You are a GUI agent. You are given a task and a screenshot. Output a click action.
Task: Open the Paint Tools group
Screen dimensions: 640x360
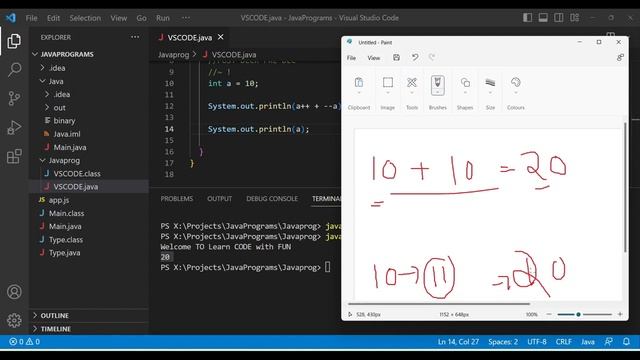pos(412,82)
